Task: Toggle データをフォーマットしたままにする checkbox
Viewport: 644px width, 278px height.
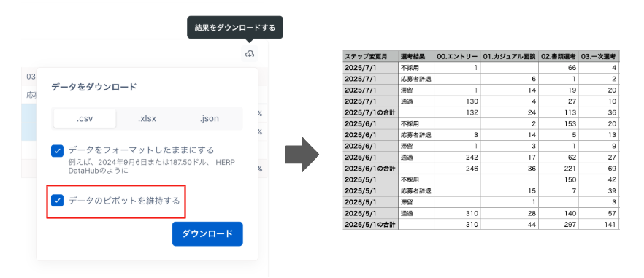Action: (x=57, y=150)
